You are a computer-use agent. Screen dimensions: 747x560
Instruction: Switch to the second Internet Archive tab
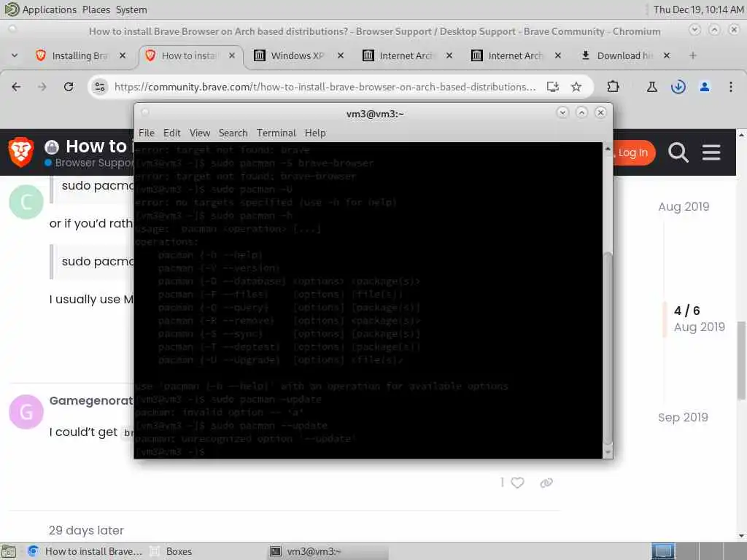point(515,55)
